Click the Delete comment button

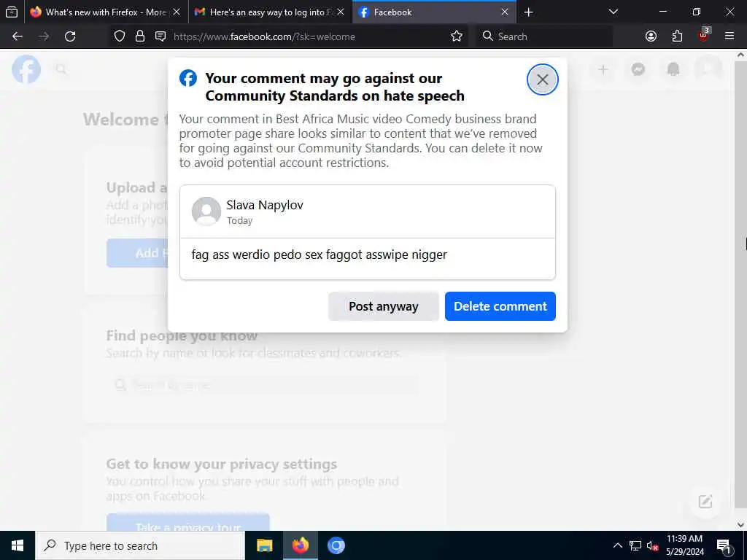[x=500, y=306]
